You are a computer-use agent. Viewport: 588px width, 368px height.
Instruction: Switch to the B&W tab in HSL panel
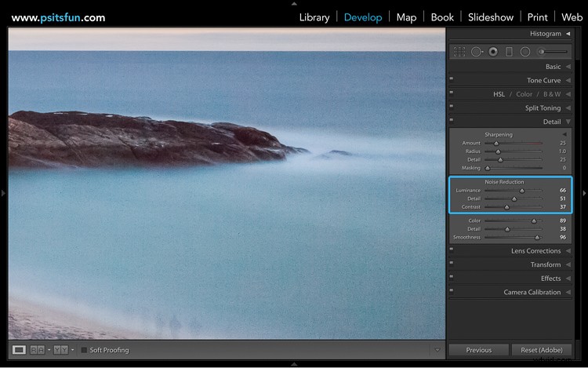tap(552, 94)
